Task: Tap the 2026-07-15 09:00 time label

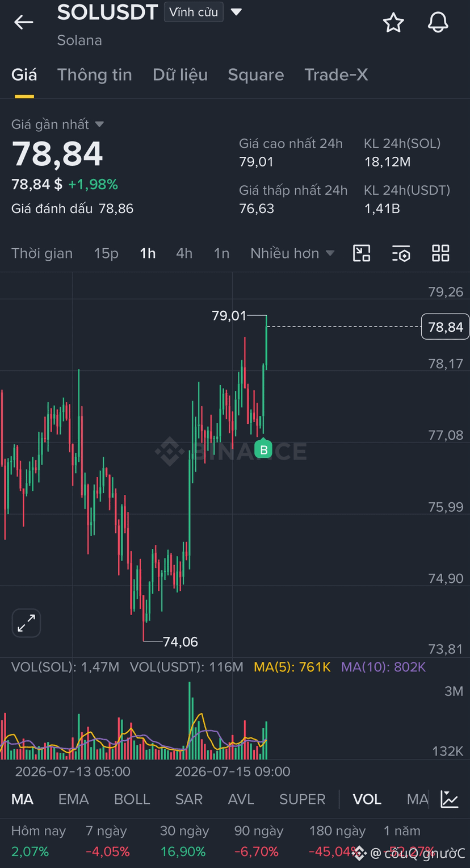Action: point(233,771)
